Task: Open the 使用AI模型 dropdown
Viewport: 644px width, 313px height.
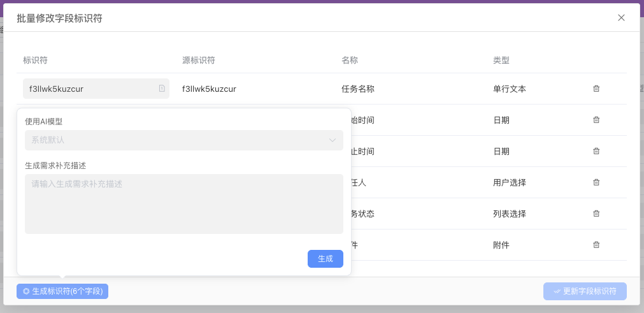Action: pos(183,140)
